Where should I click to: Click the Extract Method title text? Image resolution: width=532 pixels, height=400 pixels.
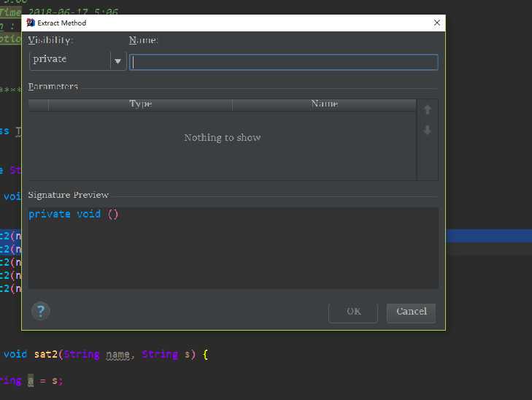click(x=62, y=23)
